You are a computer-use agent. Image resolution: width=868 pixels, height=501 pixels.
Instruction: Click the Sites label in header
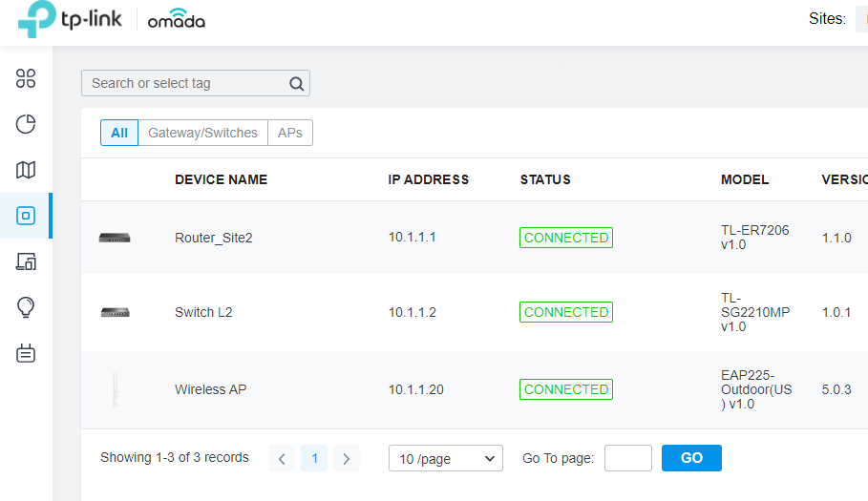[x=827, y=19]
